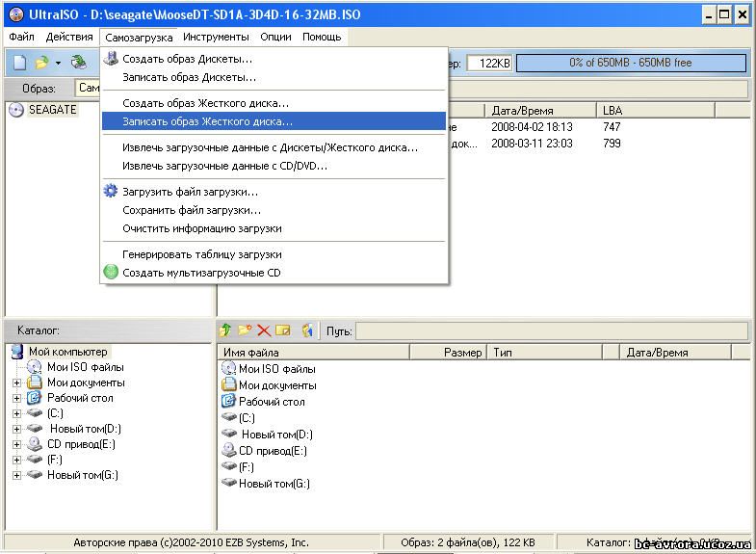Select the (F:) drive in file list
The image size is (756, 554).
(x=247, y=466)
